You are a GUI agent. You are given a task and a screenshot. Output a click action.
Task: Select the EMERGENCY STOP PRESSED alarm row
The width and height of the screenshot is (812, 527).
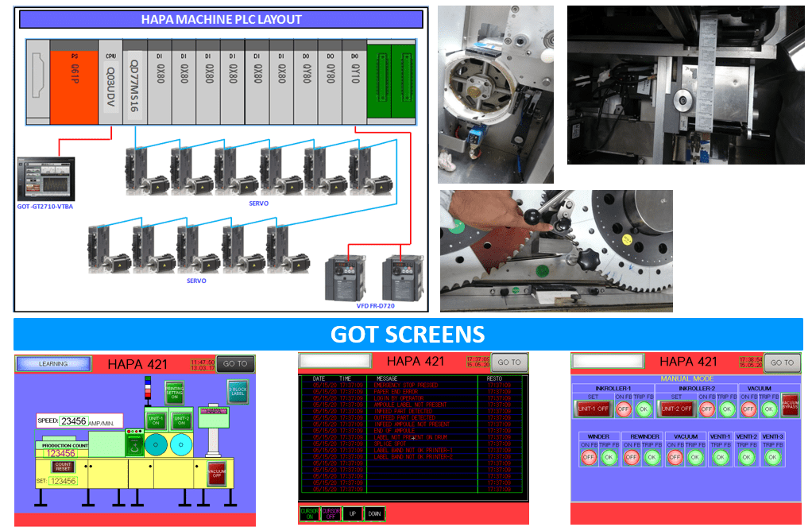413,385
